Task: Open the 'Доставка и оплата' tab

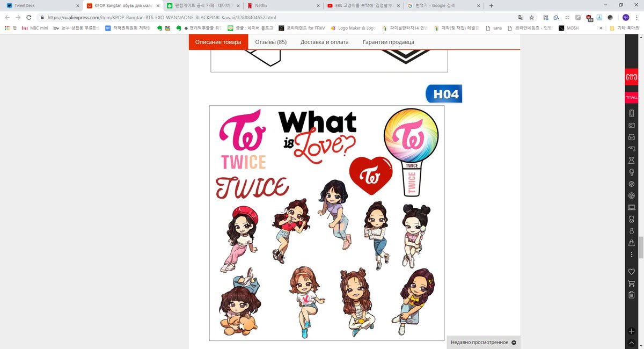Action: 324,42
